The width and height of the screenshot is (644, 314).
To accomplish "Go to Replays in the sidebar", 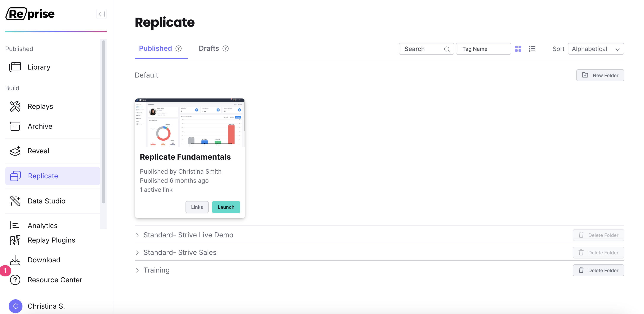I will (40, 106).
